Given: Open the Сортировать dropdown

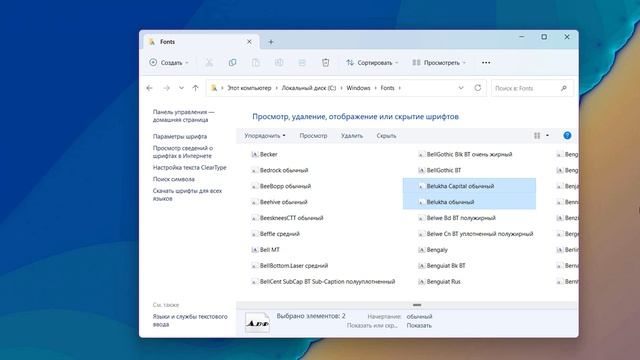Looking at the screenshot, I should 372,63.
